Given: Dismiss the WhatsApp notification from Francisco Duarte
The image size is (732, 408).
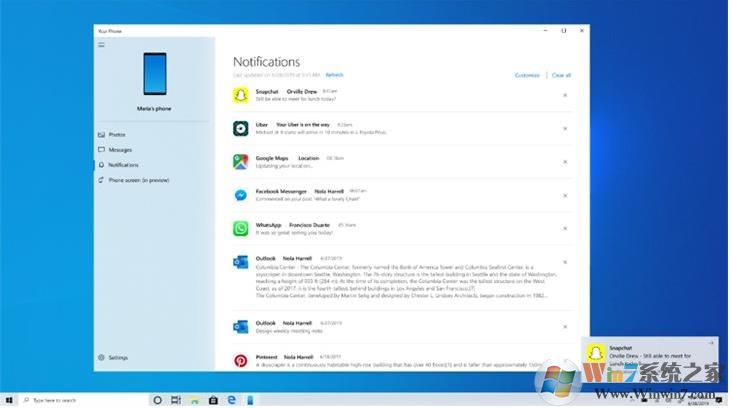Looking at the screenshot, I should [565, 229].
